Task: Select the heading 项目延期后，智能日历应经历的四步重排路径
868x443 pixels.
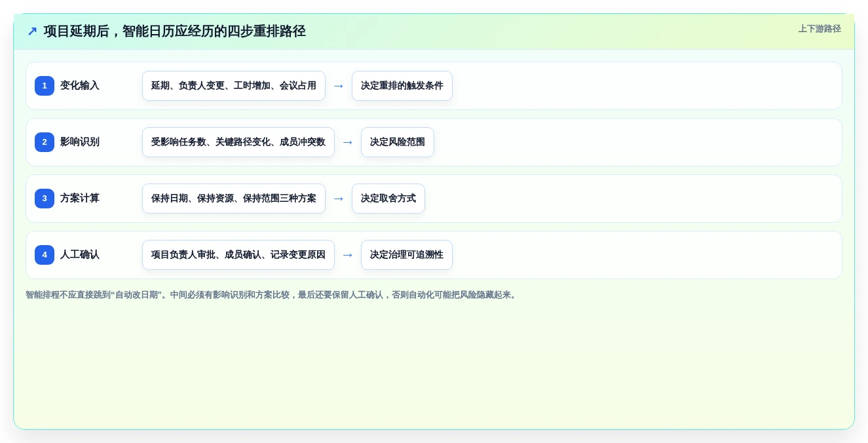Action: (x=175, y=31)
